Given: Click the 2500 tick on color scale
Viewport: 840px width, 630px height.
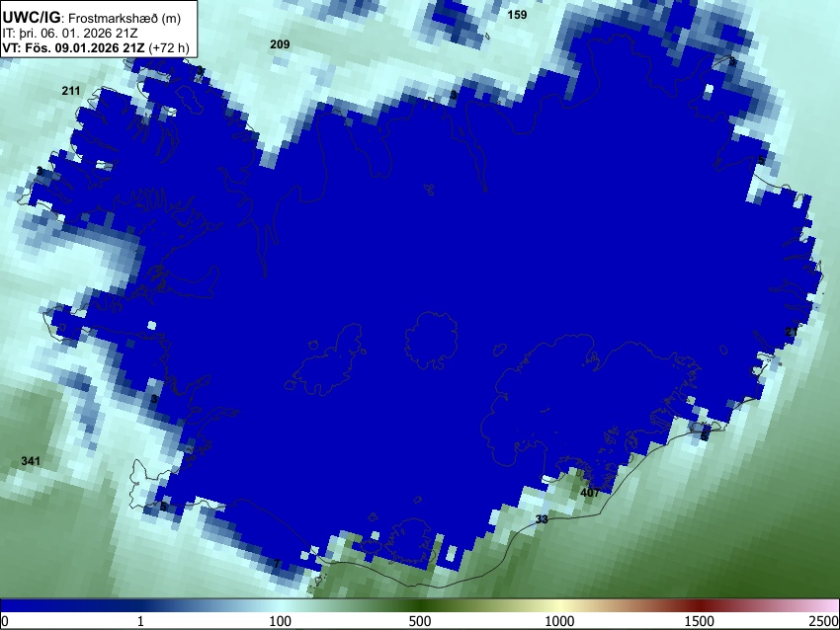Looking at the screenshot, I should 825,621.
